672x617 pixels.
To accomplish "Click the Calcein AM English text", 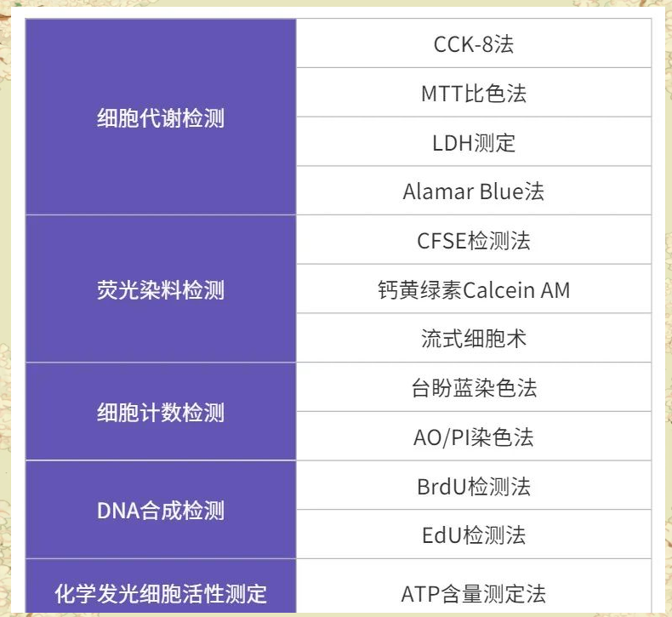I will [x=516, y=289].
